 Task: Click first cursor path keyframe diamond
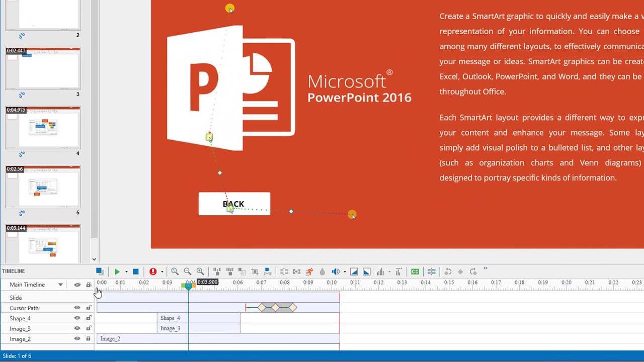[261, 308]
